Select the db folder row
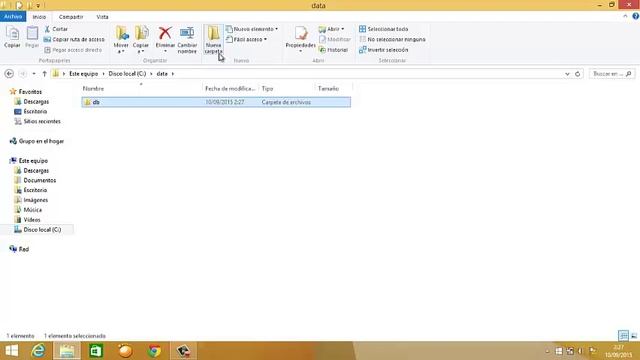This screenshot has width=640, height=360. (x=216, y=102)
